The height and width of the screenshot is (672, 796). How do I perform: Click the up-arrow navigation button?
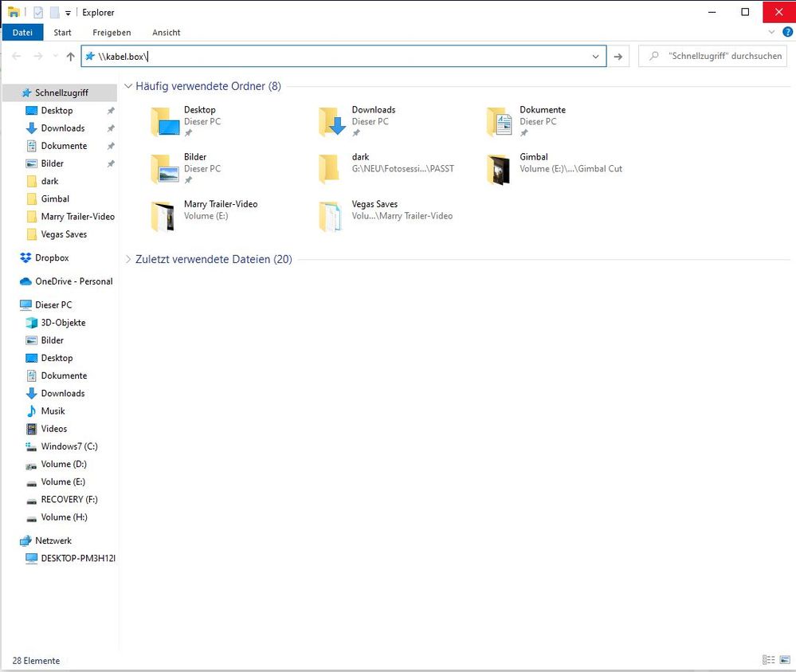point(71,57)
